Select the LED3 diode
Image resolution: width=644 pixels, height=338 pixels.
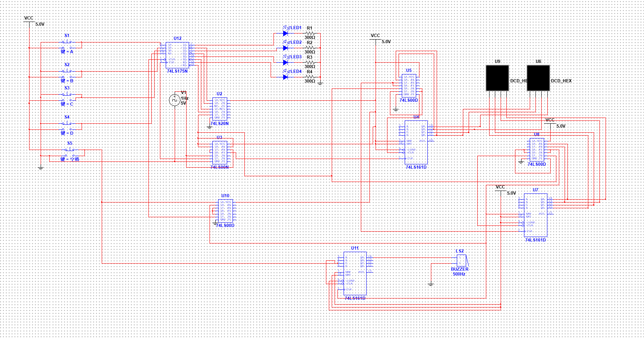(285, 62)
